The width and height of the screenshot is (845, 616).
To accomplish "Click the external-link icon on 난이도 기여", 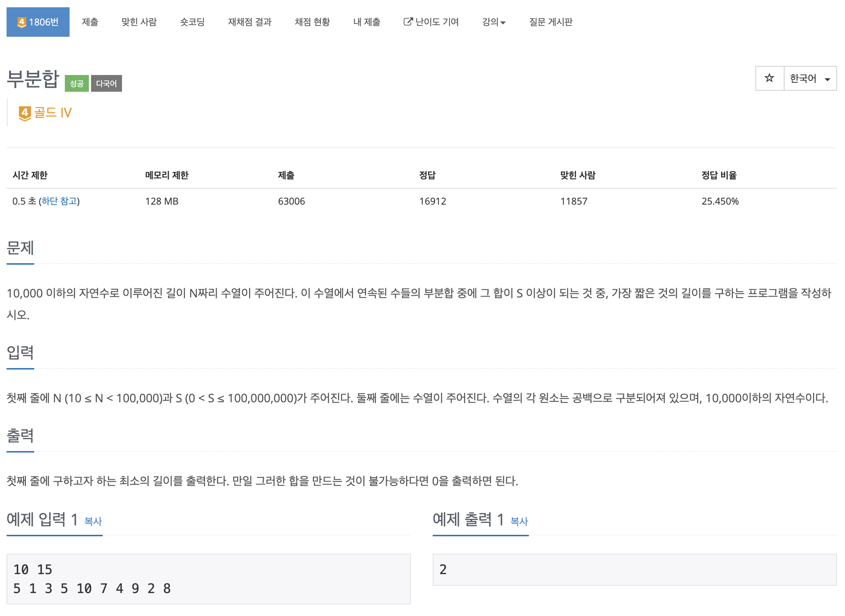I will pyautogui.click(x=408, y=21).
